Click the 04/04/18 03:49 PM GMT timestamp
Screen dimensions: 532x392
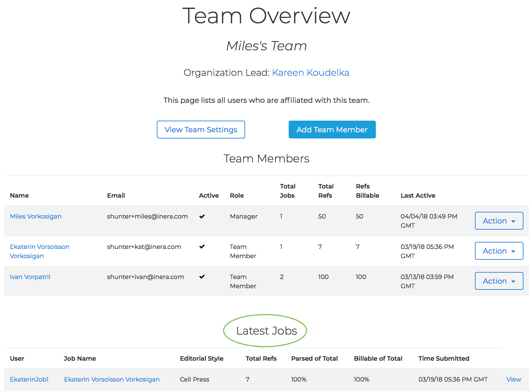pos(429,221)
